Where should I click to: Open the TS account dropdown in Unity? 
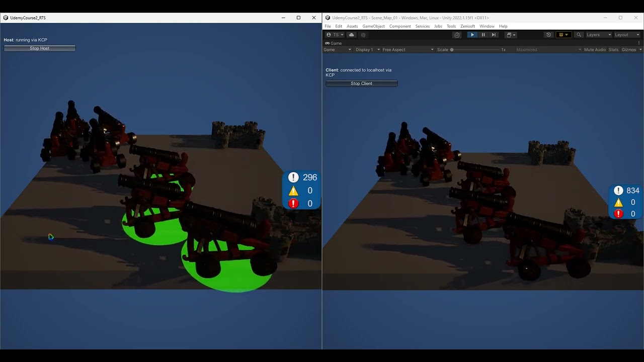pyautogui.click(x=335, y=35)
